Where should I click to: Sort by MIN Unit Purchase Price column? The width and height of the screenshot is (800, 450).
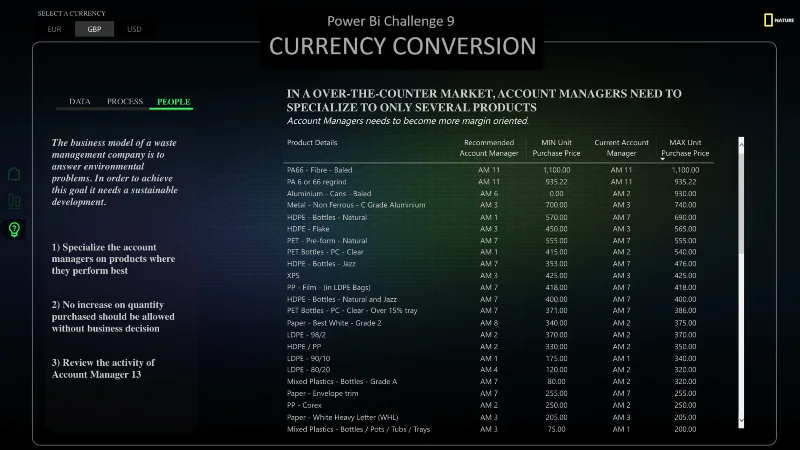pyautogui.click(x=556, y=148)
